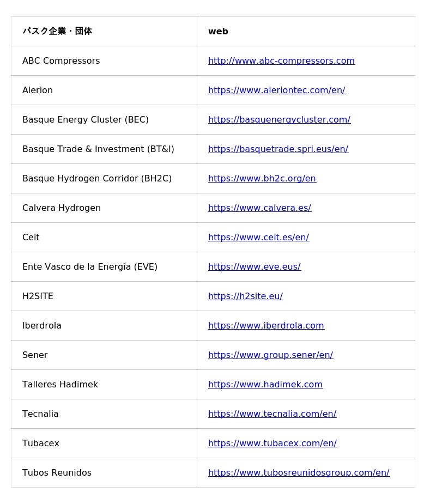
Task: Click the 'Tecnalia' company name
Action: (x=40, y=414)
